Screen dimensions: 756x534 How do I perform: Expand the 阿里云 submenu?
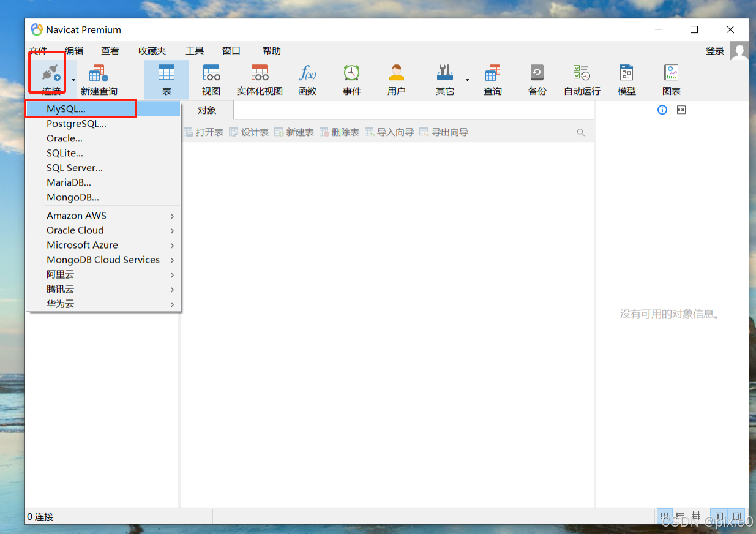click(x=103, y=274)
